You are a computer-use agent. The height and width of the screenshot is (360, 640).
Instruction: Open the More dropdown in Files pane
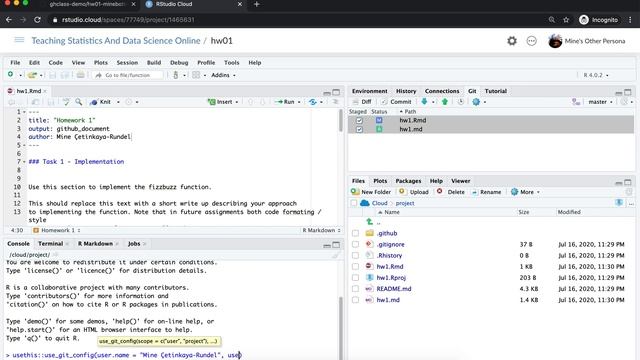coord(525,192)
